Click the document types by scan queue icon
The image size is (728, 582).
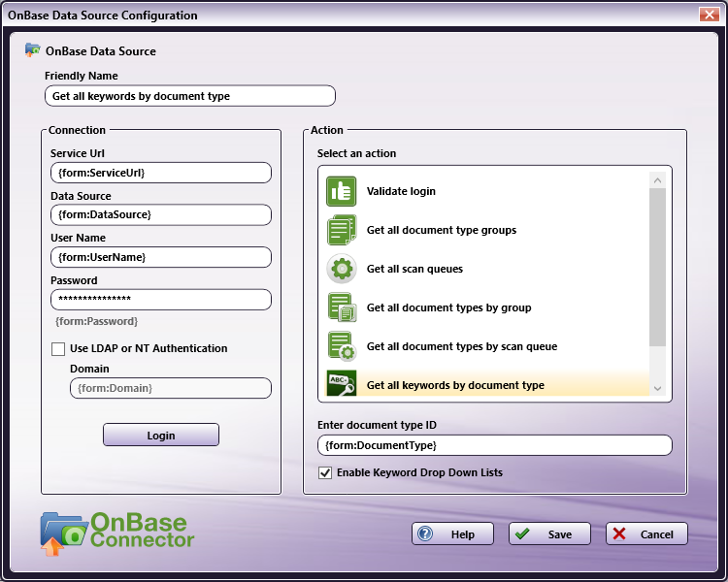(x=342, y=346)
